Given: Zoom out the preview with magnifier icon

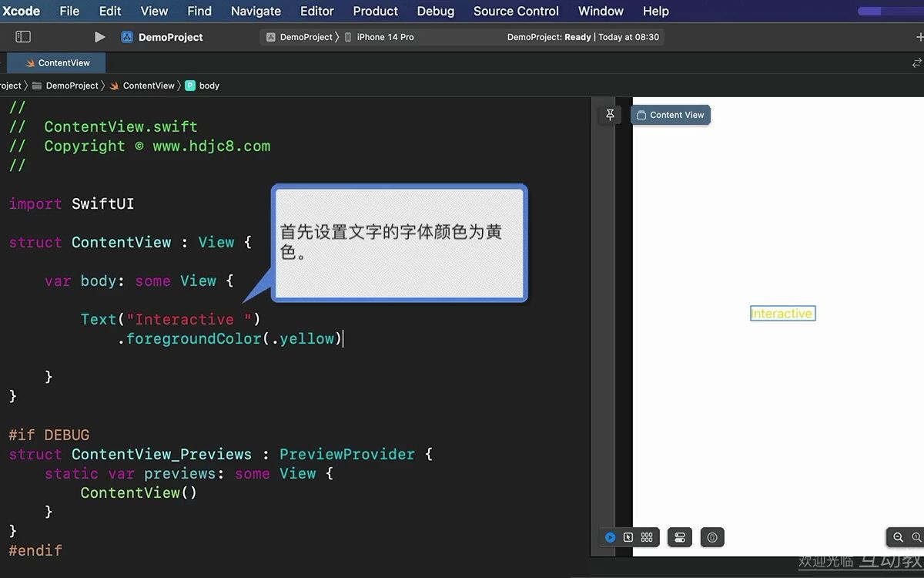Looking at the screenshot, I should pos(898,537).
